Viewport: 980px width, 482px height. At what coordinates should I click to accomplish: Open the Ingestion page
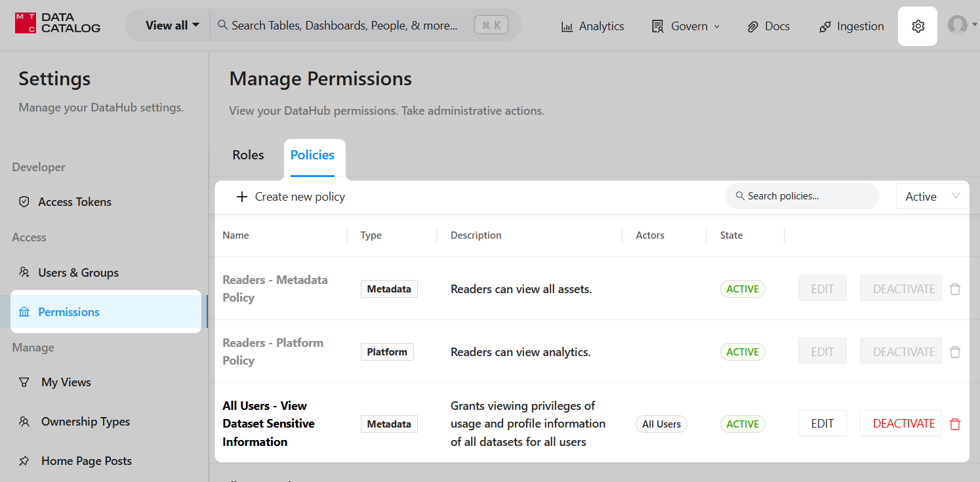pyautogui.click(x=851, y=26)
